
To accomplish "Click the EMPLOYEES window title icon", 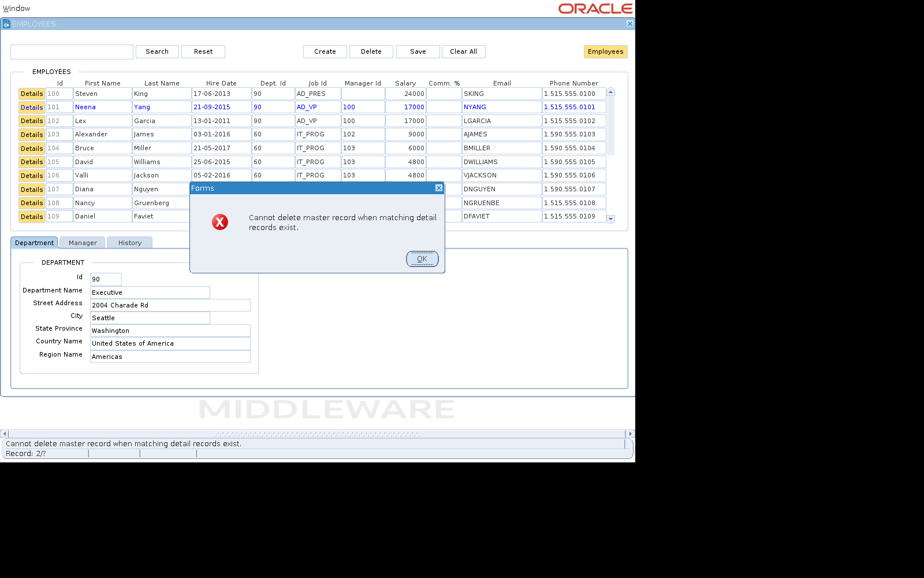I will click(x=6, y=24).
